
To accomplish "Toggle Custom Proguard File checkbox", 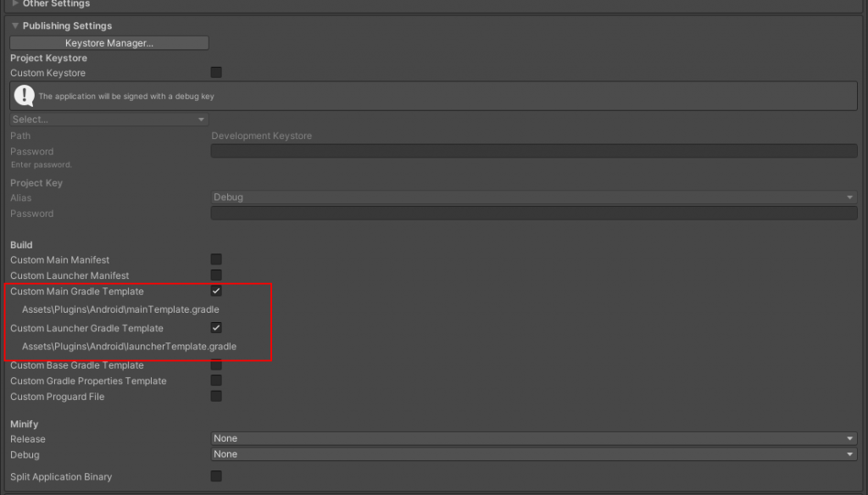I will pyautogui.click(x=216, y=396).
